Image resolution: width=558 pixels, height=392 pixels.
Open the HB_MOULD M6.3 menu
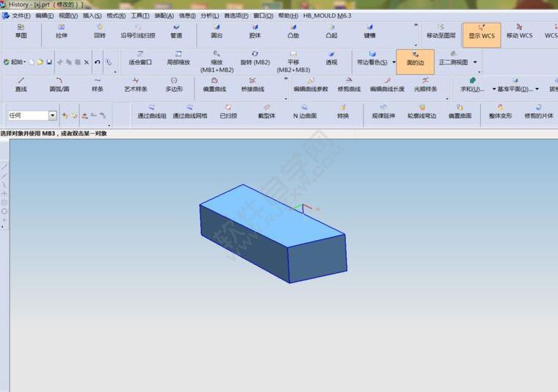(x=327, y=15)
